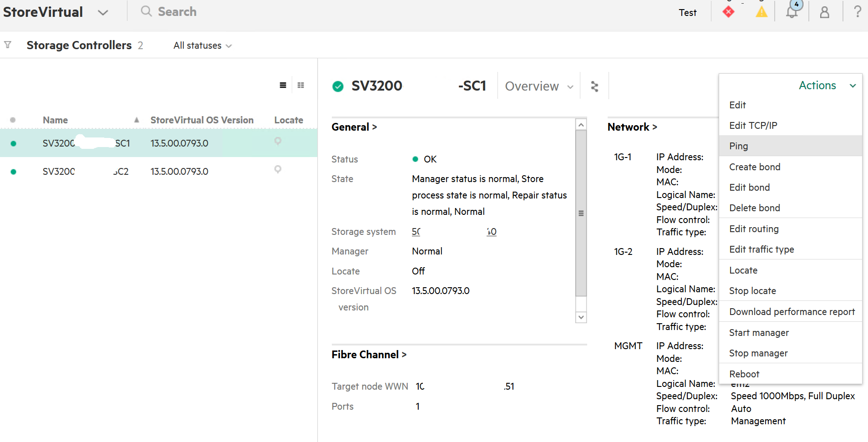This screenshot has height=442, width=868.
Task: Select Edit TCP/IP action
Action: click(x=791, y=126)
